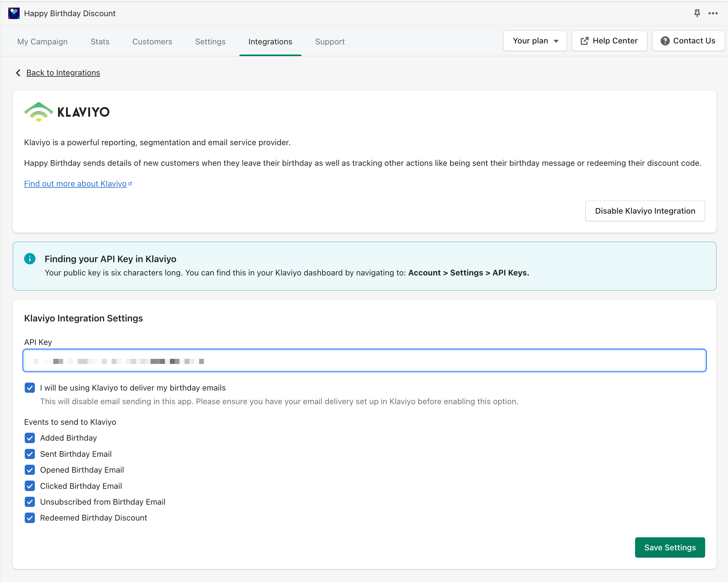Expand the Your plan dropdown
The image size is (728, 582).
pos(535,41)
